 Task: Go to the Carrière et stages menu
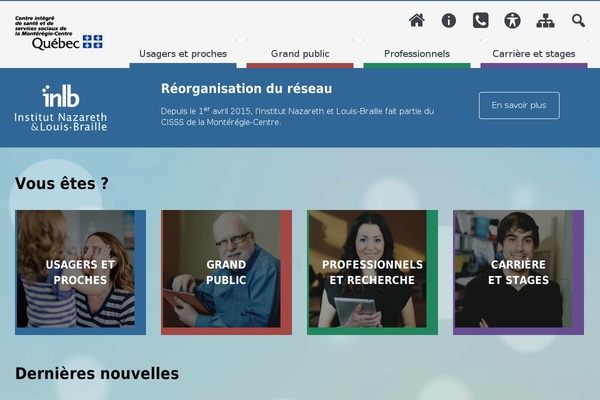(533, 54)
